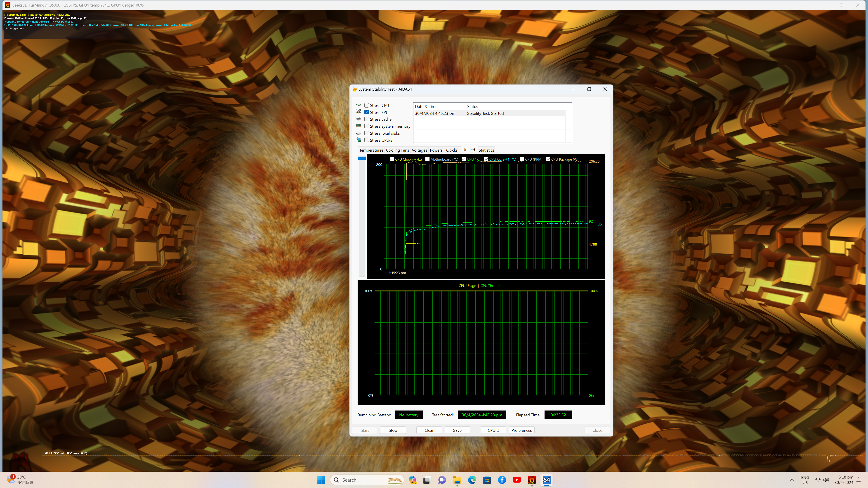Screen dimensions: 868x488
Task: Enable the Stress cache checkbox
Action: click(x=367, y=119)
